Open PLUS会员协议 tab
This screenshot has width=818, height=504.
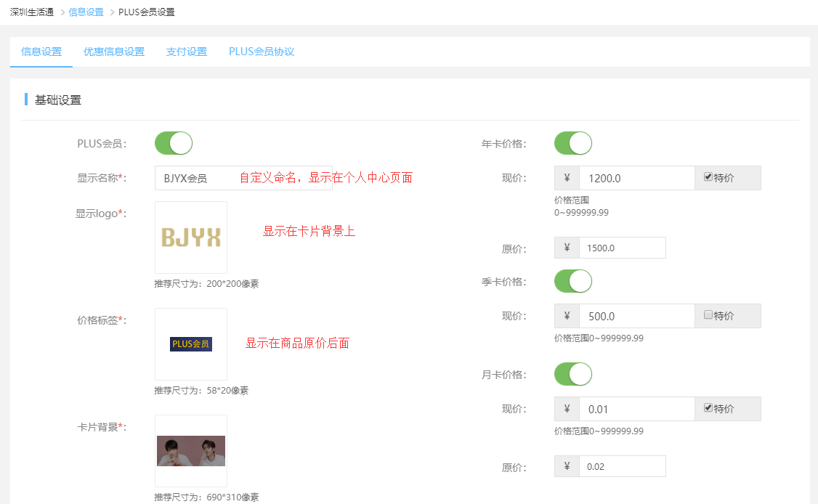click(262, 52)
